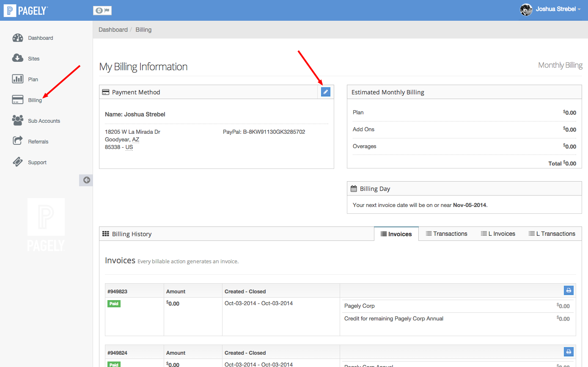Screen dimensions: 588x367
Task: Switch to the L Invoices tab
Action: click(498, 234)
